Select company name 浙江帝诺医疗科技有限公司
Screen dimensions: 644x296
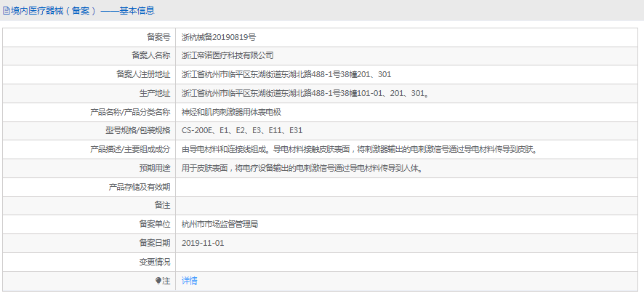228,56
